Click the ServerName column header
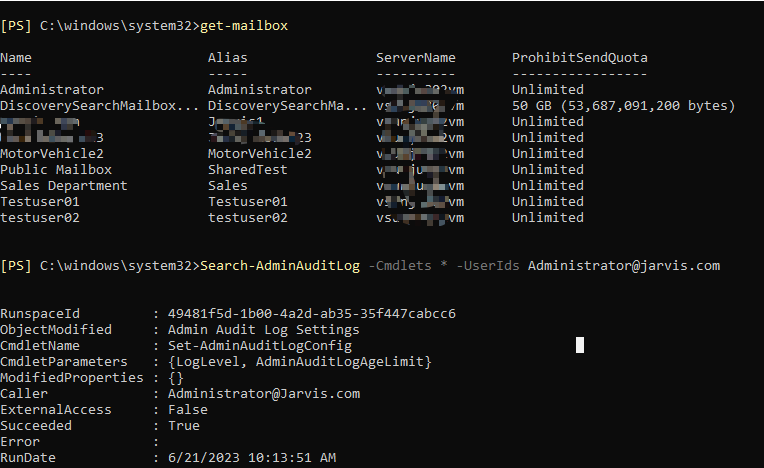 point(416,57)
